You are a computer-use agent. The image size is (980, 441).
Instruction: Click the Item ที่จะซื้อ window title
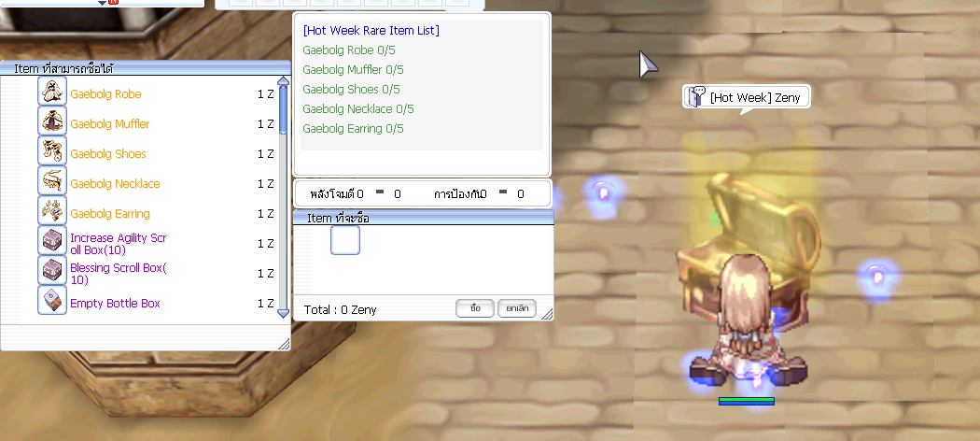pyautogui.click(x=338, y=218)
